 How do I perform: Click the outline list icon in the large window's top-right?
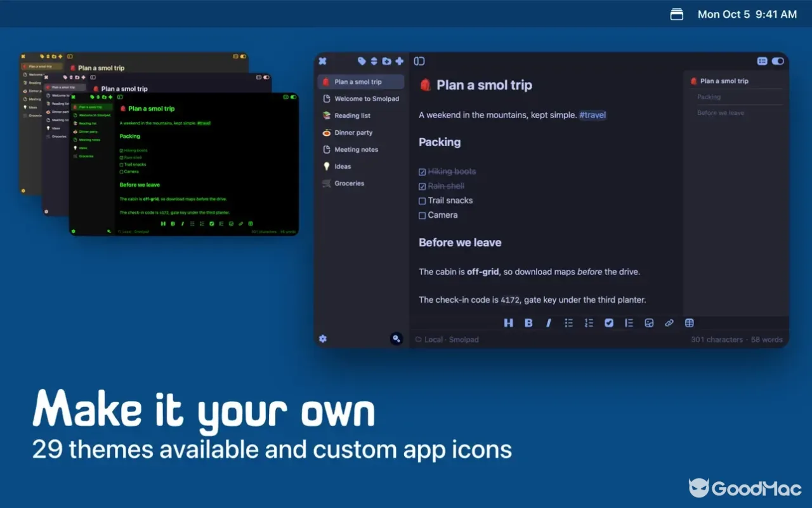762,61
